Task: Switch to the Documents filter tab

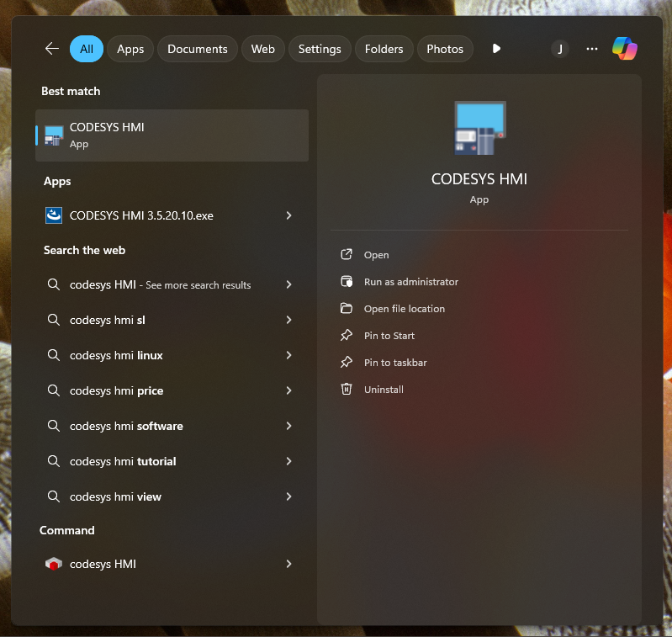Action: click(x=197, y=49)
